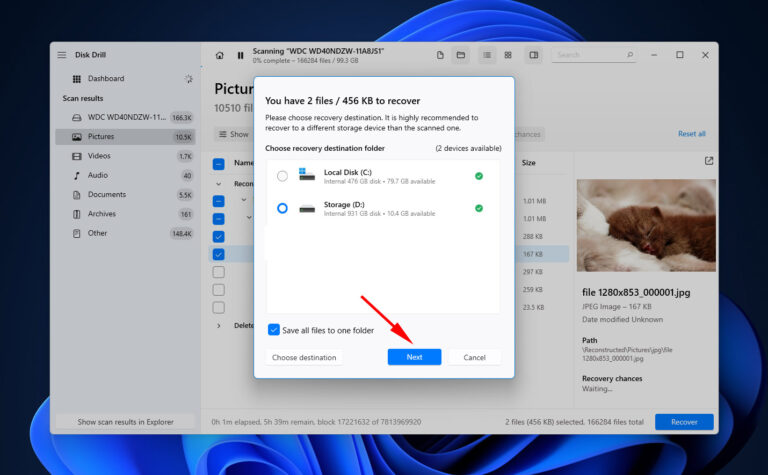Click the Home icon in top toolbar

click(220, 55)
